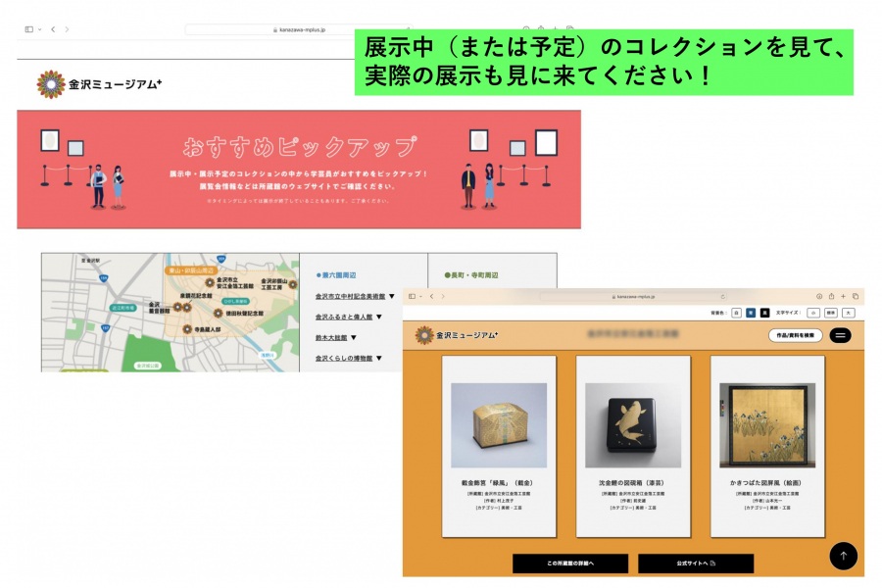Go forward in the front browser window
This screenshot has width=882, height=588.
443,296
